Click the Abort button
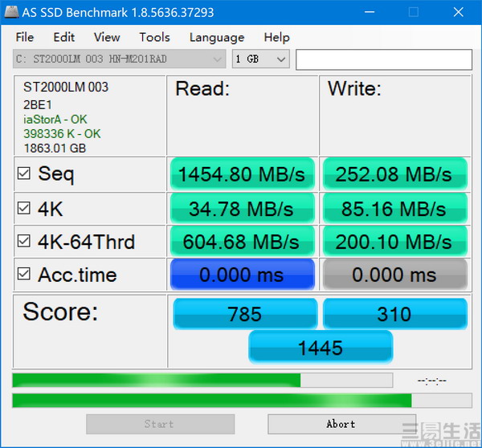Viewport: 482px width, 448px height. [342, 424]
